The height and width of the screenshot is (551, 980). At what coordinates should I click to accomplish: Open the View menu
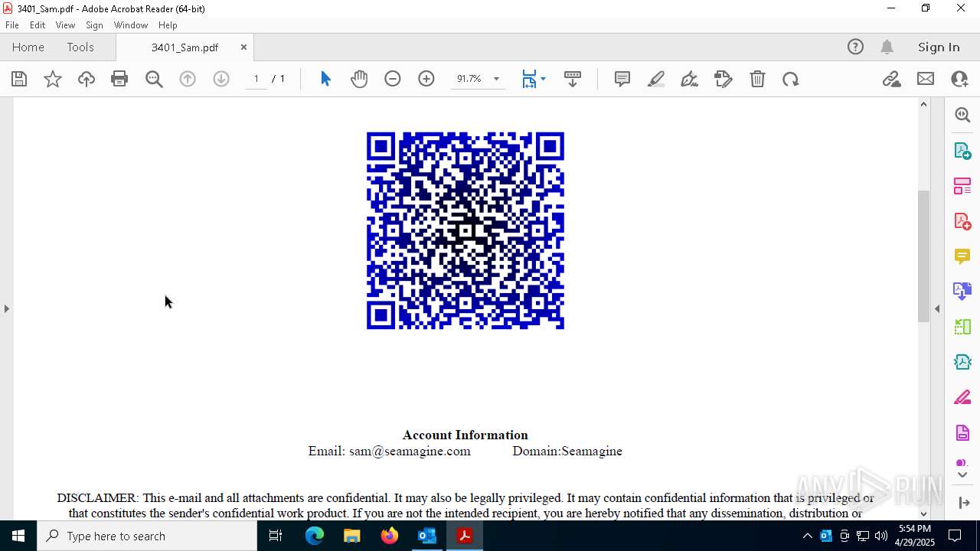(x=65, y=25)
